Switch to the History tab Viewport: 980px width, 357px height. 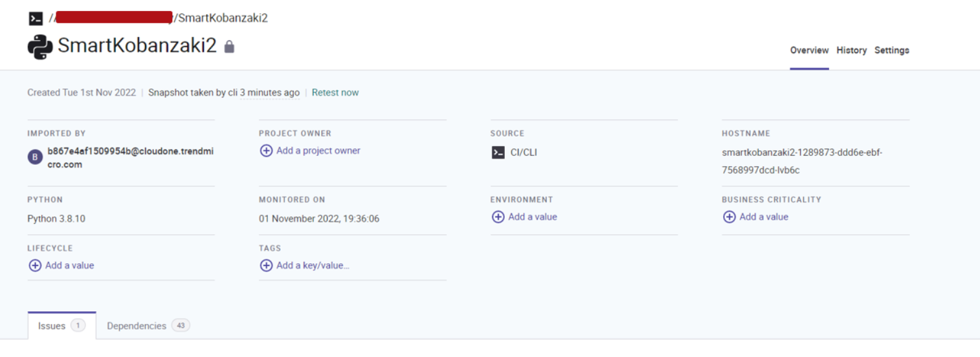pos(851,50)
